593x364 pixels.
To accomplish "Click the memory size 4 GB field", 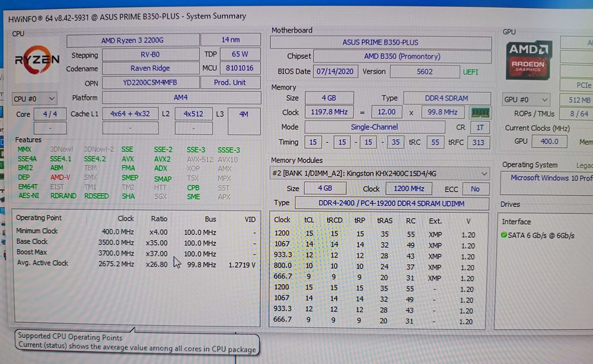I will click(329, 98).
